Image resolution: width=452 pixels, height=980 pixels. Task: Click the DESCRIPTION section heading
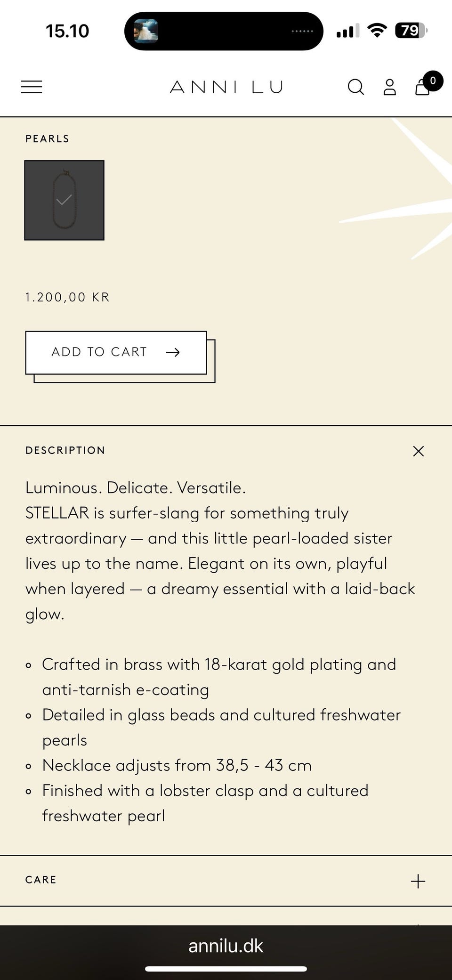[x=65, y=450]
